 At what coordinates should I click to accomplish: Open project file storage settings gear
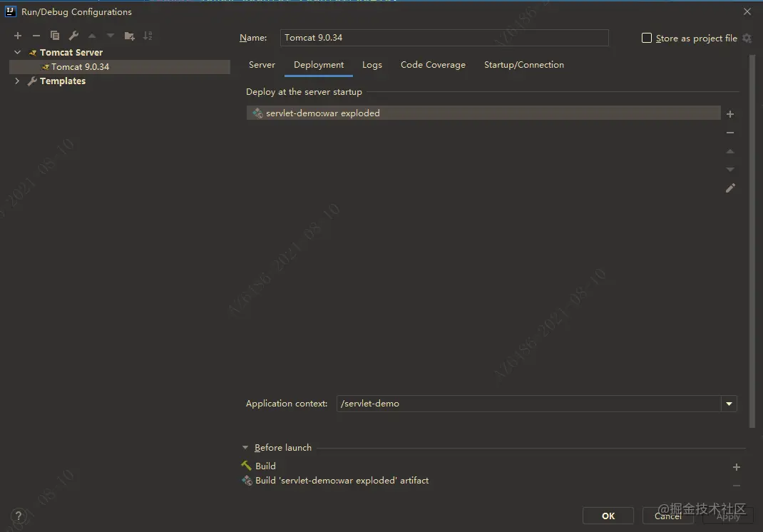[747, 38]
